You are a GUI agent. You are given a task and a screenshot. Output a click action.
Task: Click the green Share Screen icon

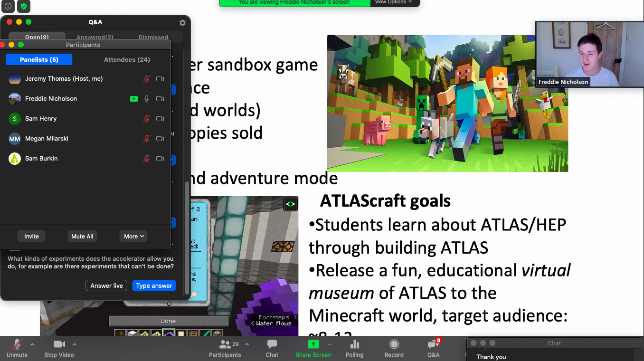pos(313,344)
